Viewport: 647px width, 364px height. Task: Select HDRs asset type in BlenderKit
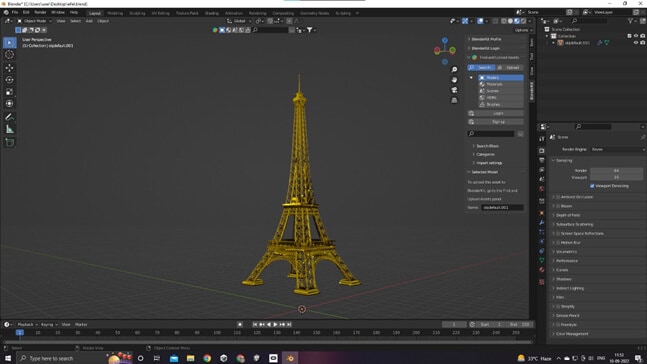coord(501,98)
